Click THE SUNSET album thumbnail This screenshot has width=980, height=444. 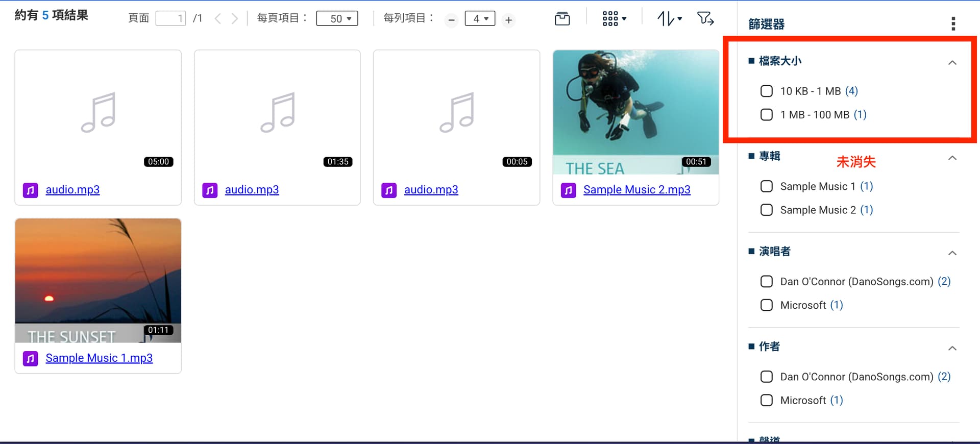(x=98, y=280)
